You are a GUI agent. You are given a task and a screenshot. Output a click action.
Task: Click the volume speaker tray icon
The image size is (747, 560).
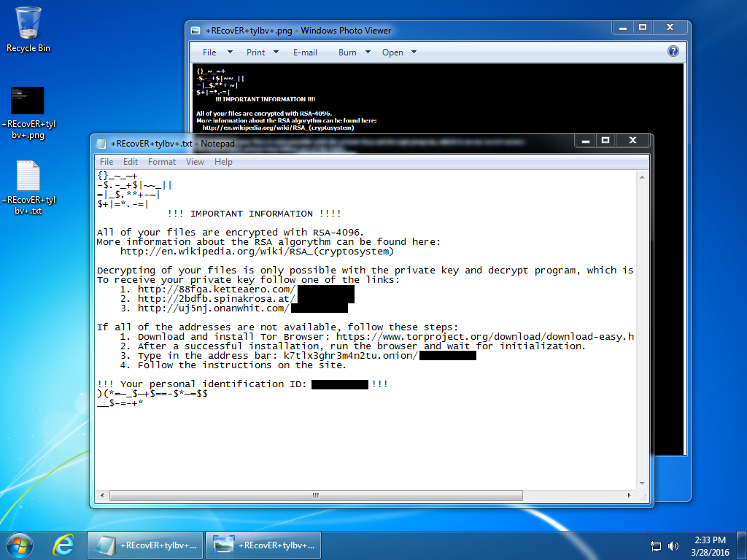(x=672, y=545)
